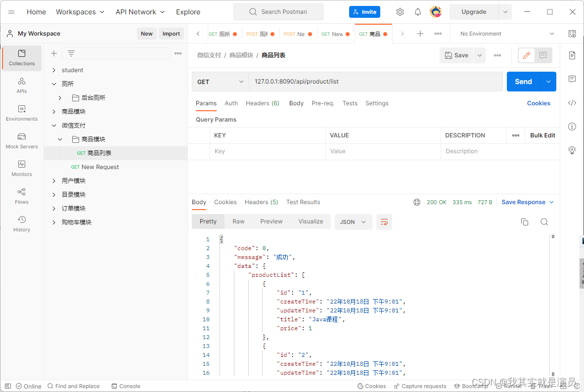The height and width of the screenshot is (392, 584).
Task: Open the No Environment selector
Action: [x=507, y=34]
